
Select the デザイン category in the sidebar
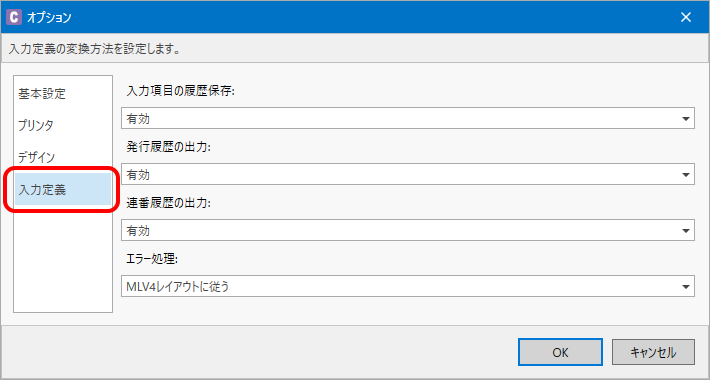click(x=37, y=157)
